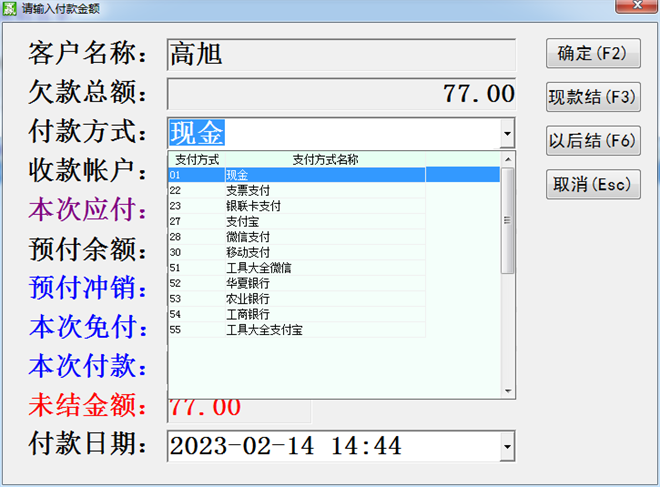Open the 付款方式 dropdown arrow
The width and height of the screenshot is (660, 487).
click(507, 133)
